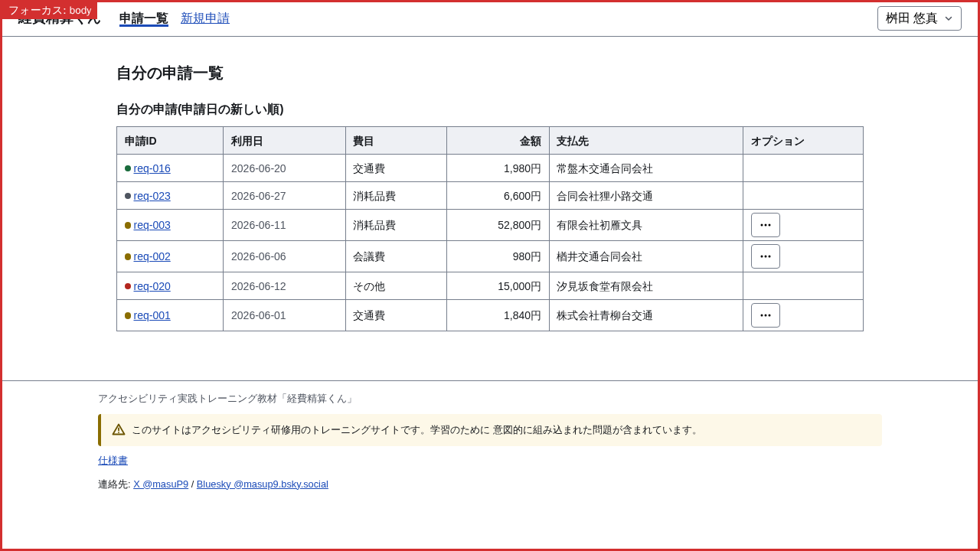
Task: Select the その他 category cell
Action: [x=396, y=286]
